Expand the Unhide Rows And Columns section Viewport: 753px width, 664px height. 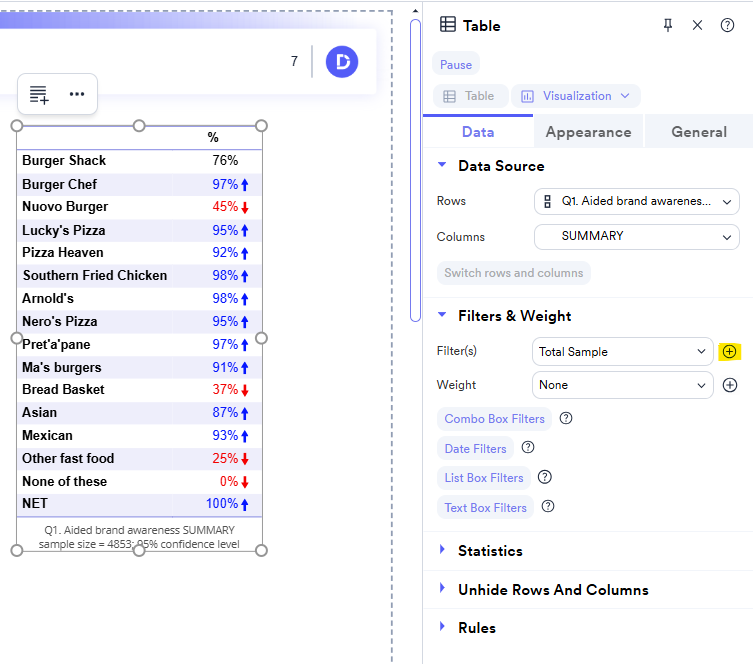pyautogui.click(x=552, y=590)
